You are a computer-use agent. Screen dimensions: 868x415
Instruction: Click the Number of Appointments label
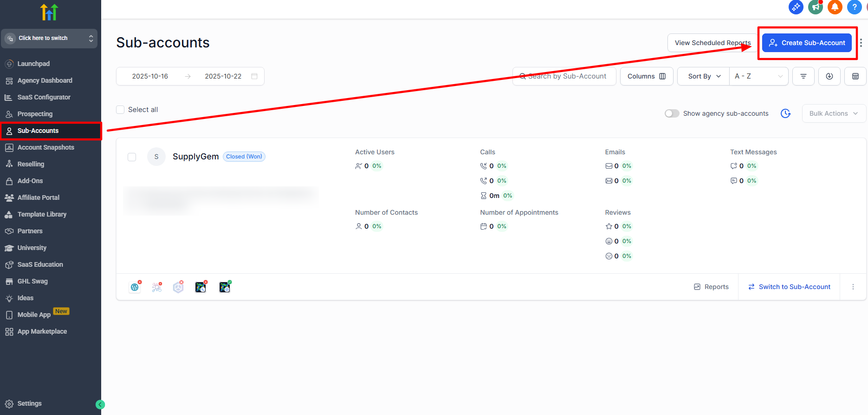(x=519, y=212)
